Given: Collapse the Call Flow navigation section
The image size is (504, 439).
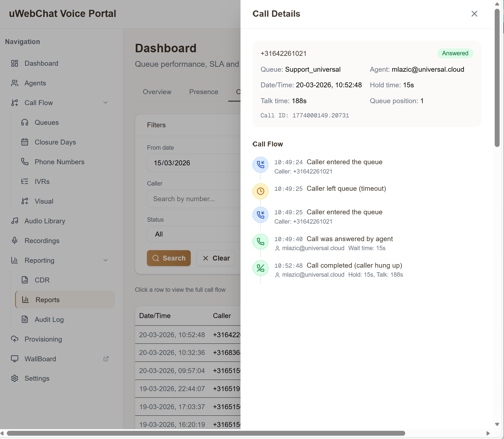Looking at the screenshot, I should pyautogui.click(x=106, y=103).
